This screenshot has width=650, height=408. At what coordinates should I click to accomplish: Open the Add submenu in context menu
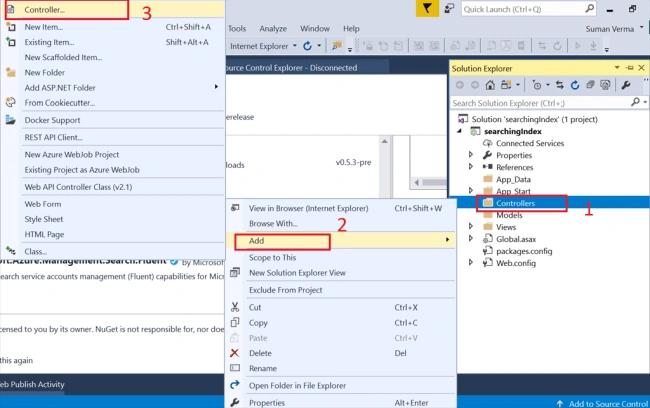341,240
